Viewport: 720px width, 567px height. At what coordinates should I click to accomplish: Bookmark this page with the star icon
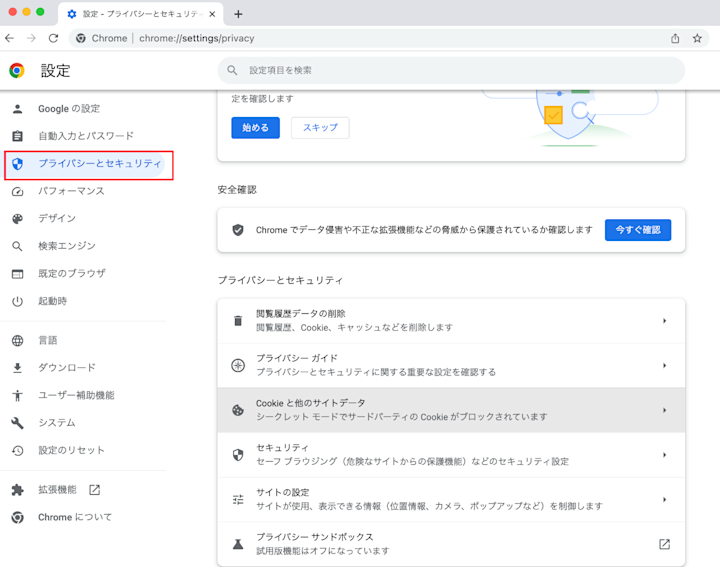tap(697, 38)
